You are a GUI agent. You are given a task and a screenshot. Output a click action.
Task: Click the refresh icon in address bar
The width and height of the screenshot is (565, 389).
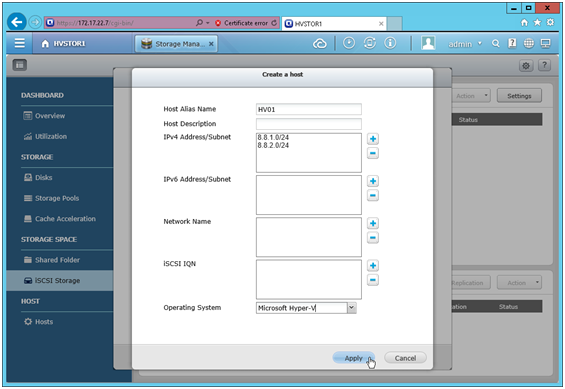pyautogui.click(x=274, y=23)
